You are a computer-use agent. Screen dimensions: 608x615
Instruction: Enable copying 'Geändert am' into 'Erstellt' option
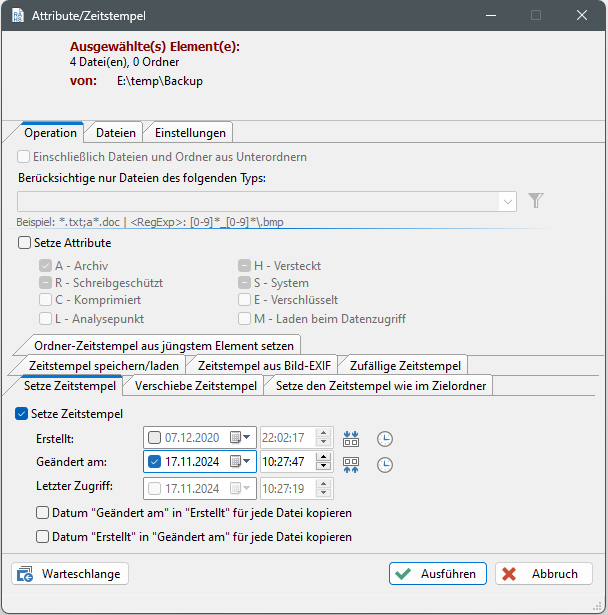click(x=43, y=513)
